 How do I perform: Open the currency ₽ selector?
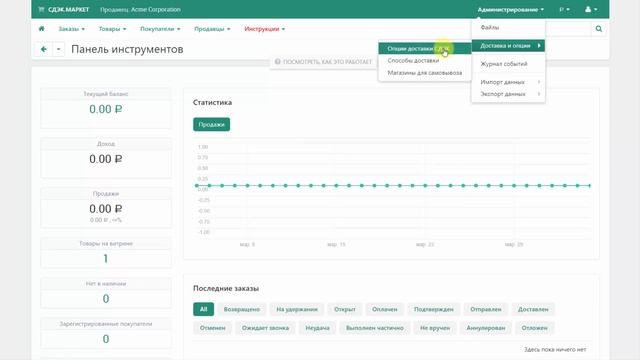[x=564, y=9]
